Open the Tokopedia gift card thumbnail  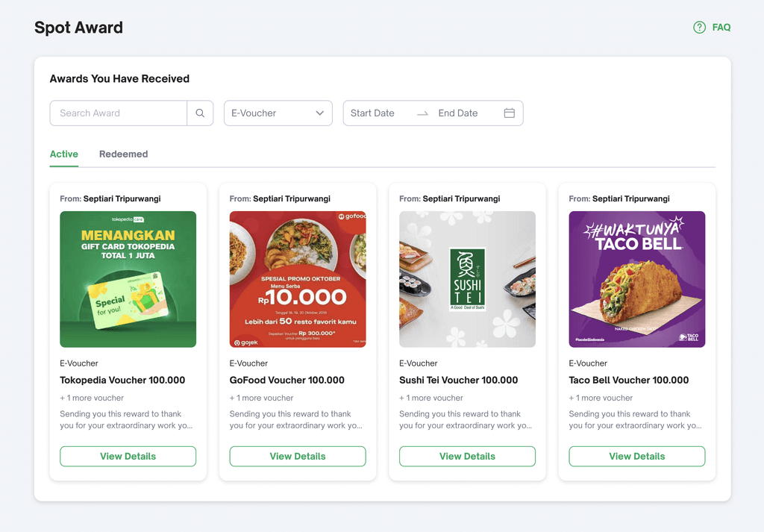point(128,279)
